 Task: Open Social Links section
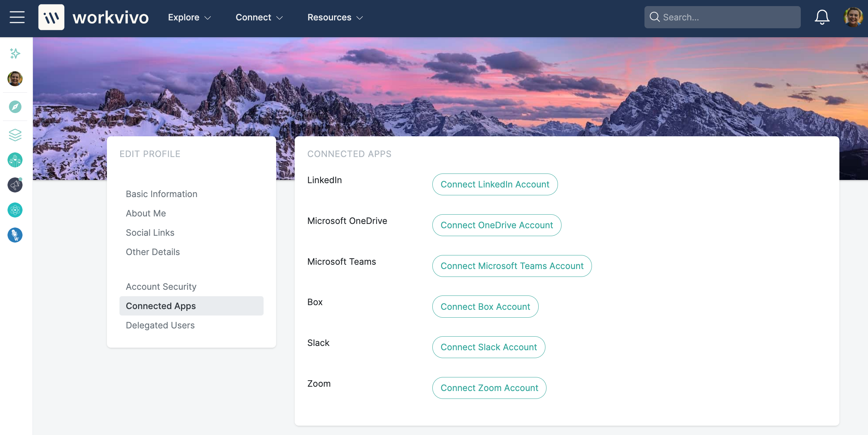click(x=150, y=233)
